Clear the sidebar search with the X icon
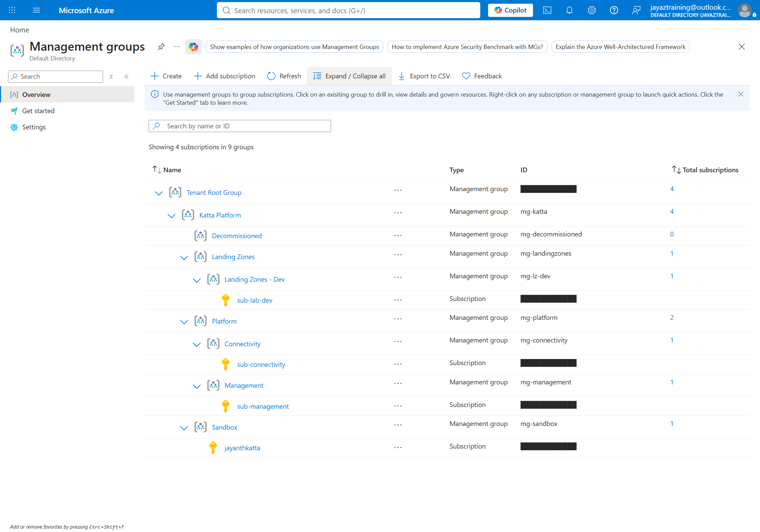This screenshot has width=760, height=532. [x=111, y=77]
